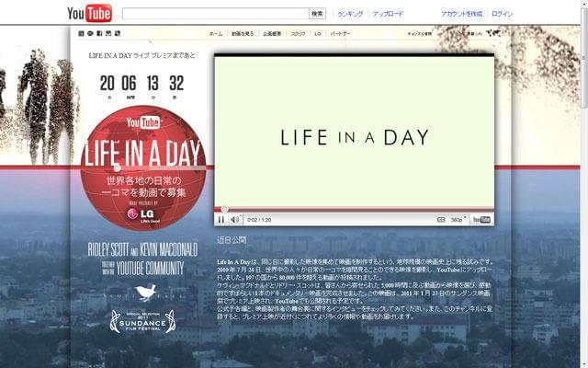Click the Sundance Film Festival laurel logo
Viewport: 588px width, 368px height.
(142, 322)
